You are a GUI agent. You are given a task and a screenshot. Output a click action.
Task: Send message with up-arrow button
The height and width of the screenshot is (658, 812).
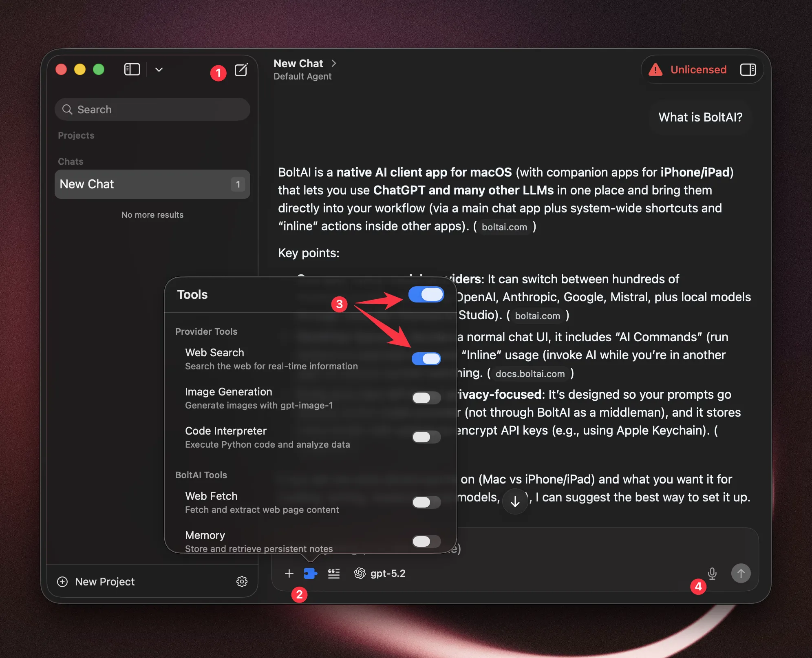(741, 574)
